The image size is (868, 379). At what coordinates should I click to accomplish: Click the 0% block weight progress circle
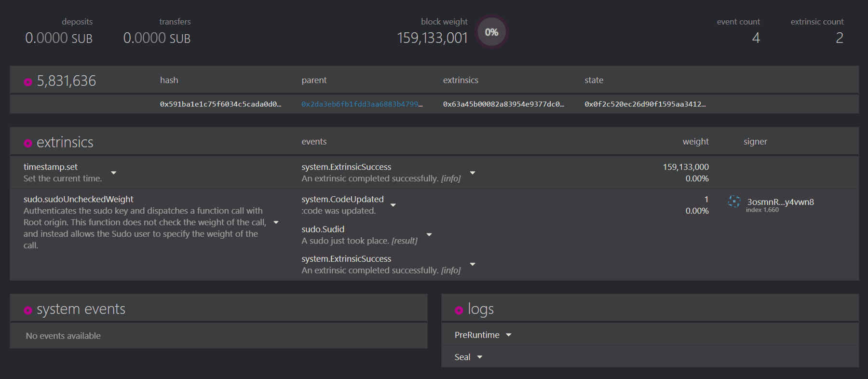pos(491,32)
